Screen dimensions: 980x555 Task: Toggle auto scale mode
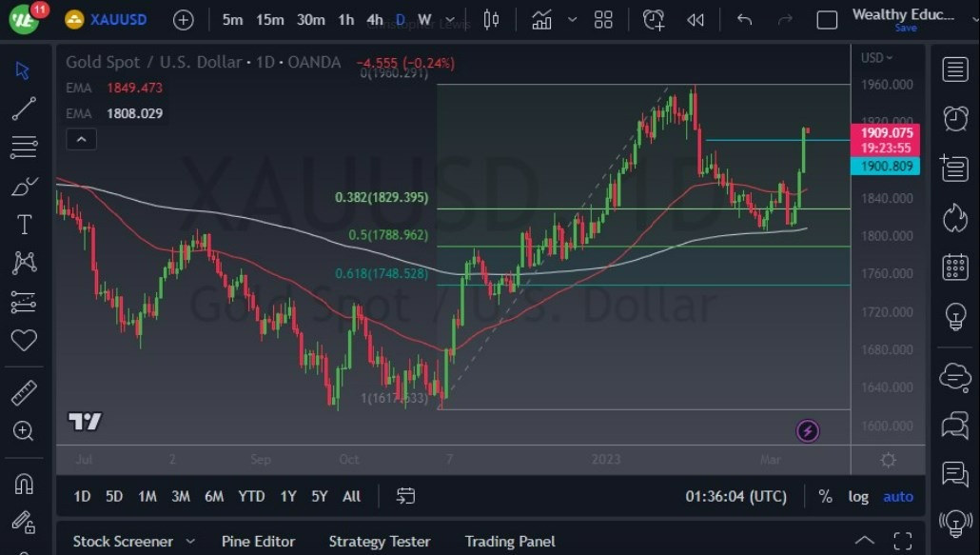click(898, 496)
